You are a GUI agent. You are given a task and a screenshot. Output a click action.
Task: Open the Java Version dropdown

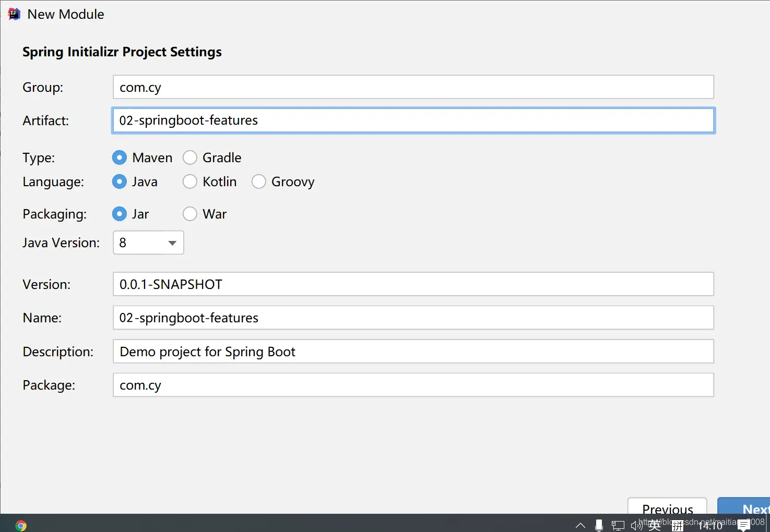[148, 243]
